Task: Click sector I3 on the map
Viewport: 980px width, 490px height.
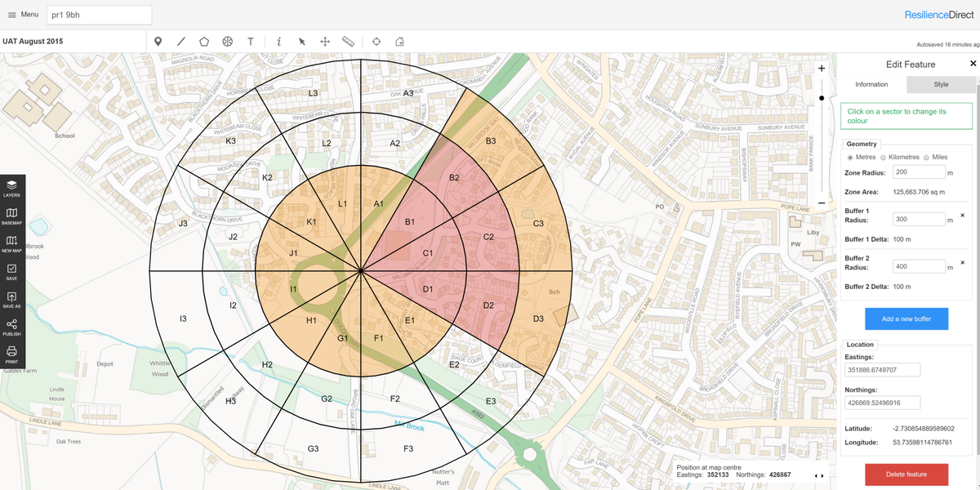Action: (183, 318)
